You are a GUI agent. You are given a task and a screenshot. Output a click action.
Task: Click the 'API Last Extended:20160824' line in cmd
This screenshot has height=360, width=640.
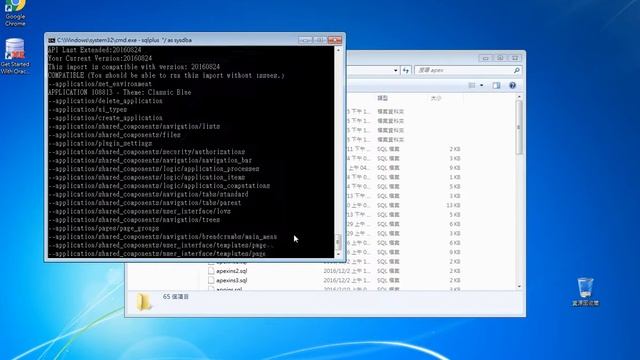click(95, 50)
